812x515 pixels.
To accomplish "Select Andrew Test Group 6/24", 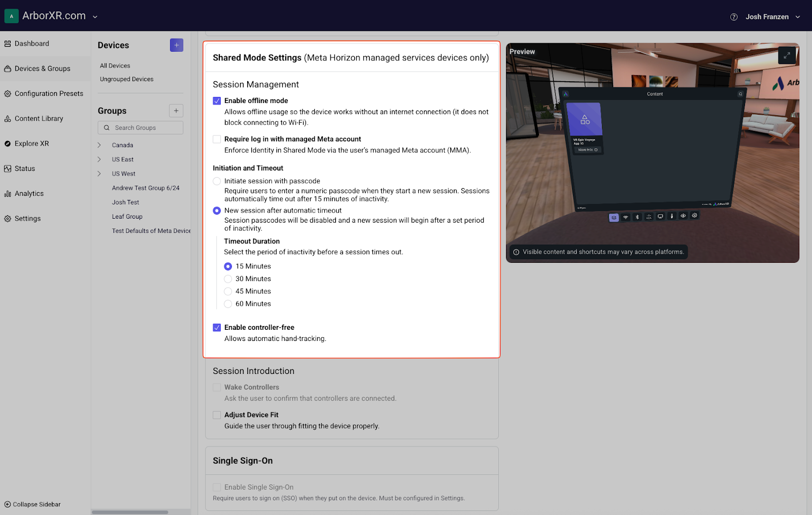I will click(146, 188).
